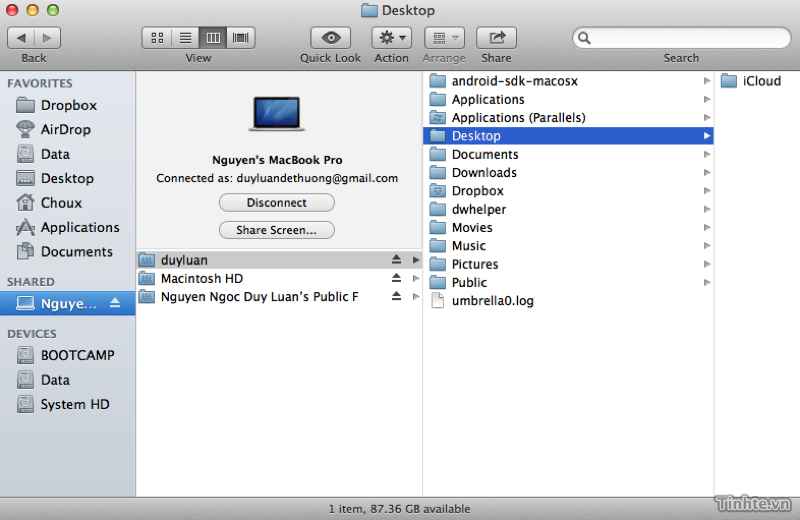Select the Public folder

tap(568, 283)
